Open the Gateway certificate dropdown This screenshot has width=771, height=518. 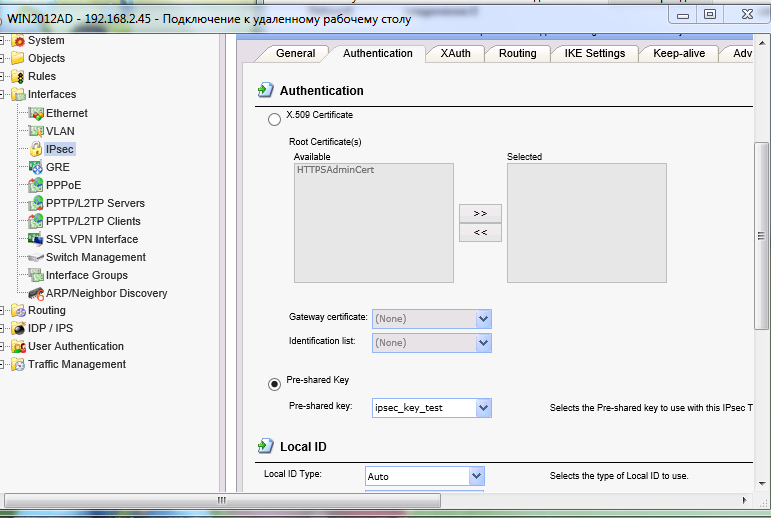(x=483, y=319)
